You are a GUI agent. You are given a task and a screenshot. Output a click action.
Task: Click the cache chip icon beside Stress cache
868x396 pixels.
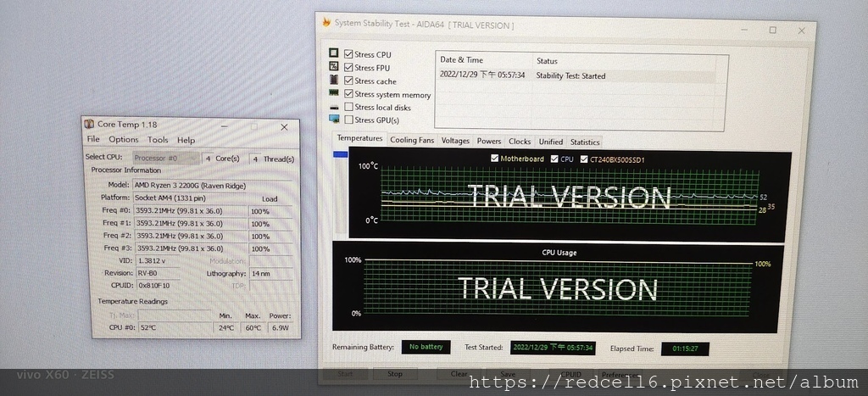pos(334,80)
